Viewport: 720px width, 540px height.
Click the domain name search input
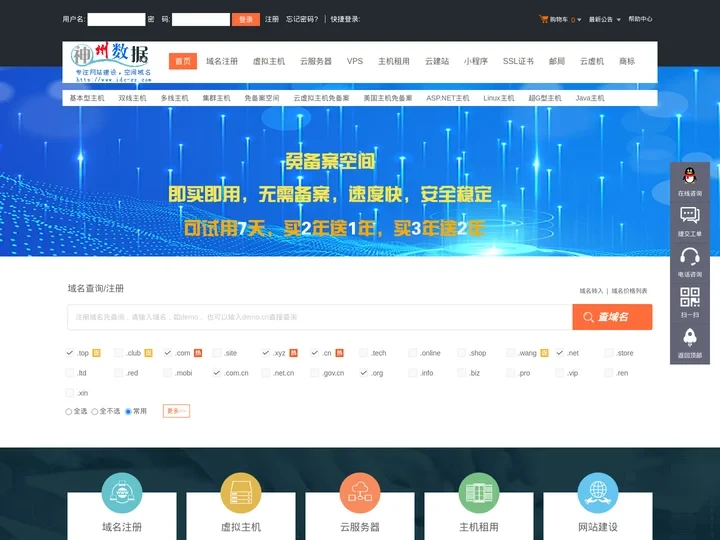[x=320, y=317]
